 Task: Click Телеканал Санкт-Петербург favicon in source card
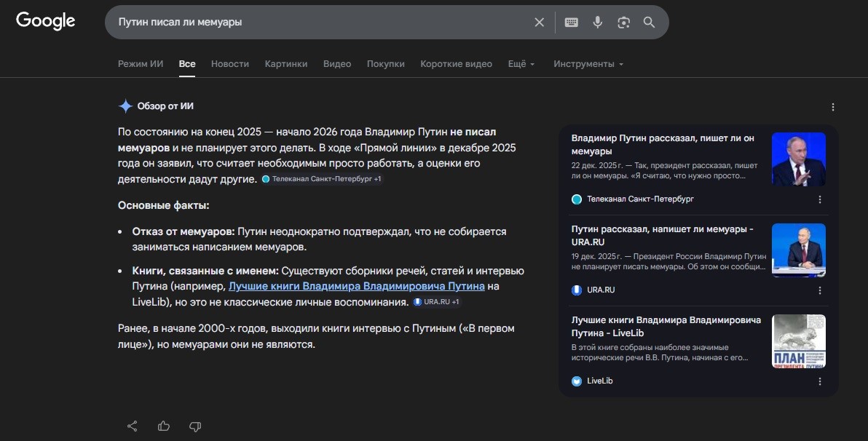[577, 199]
